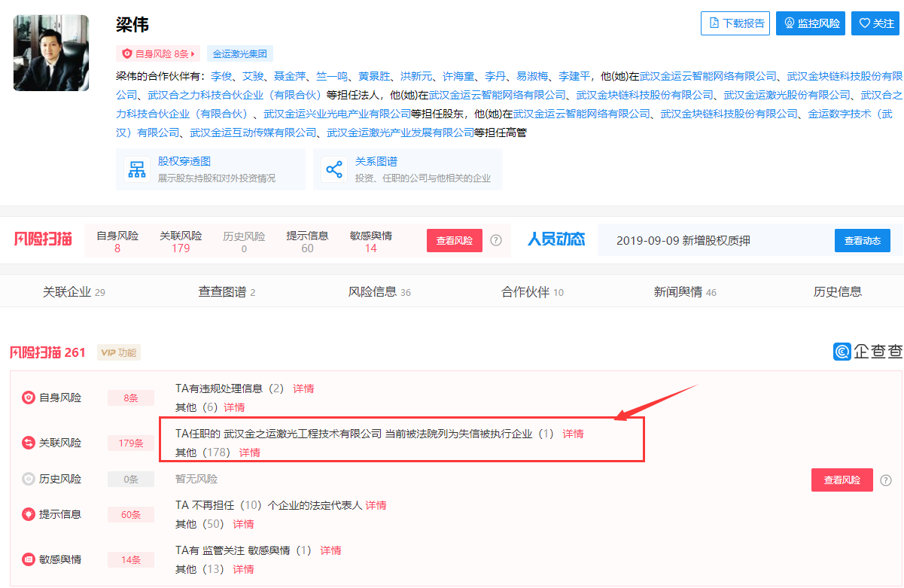Switch to the 合作伙伴 tab
The width and height of the screenshot is (904, 588).
point(533,292)
